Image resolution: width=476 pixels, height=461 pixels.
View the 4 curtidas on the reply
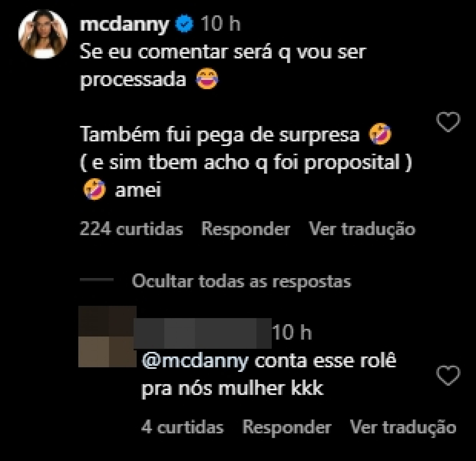pyautogui.click(x=182, y=427)
